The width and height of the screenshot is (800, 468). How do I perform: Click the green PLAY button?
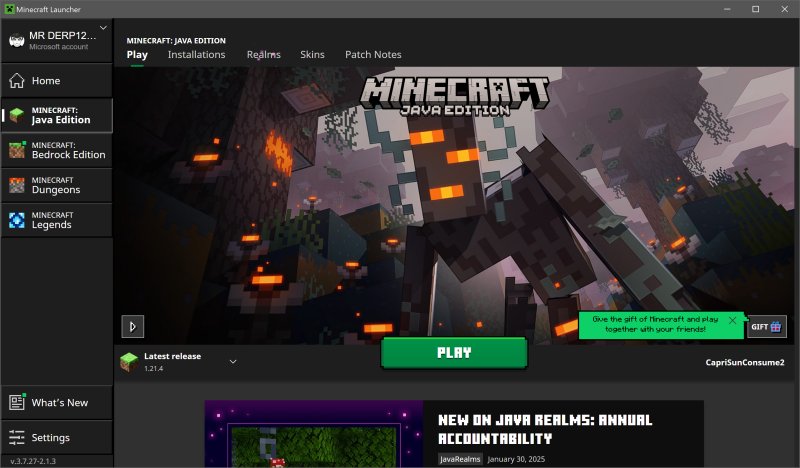[x=454, y=353]
